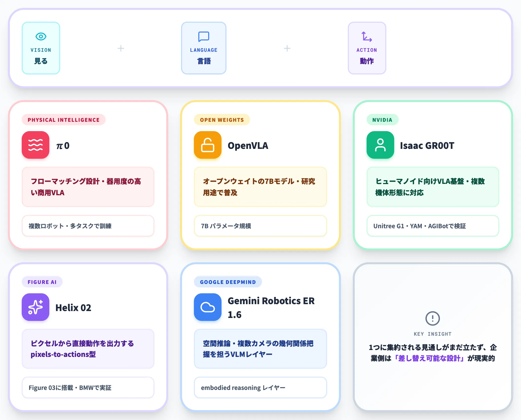Click the 複数ロボット・多タスクで訓練 note
The width and height of the screenshot is (521, 420).
(x=88, y=226)
